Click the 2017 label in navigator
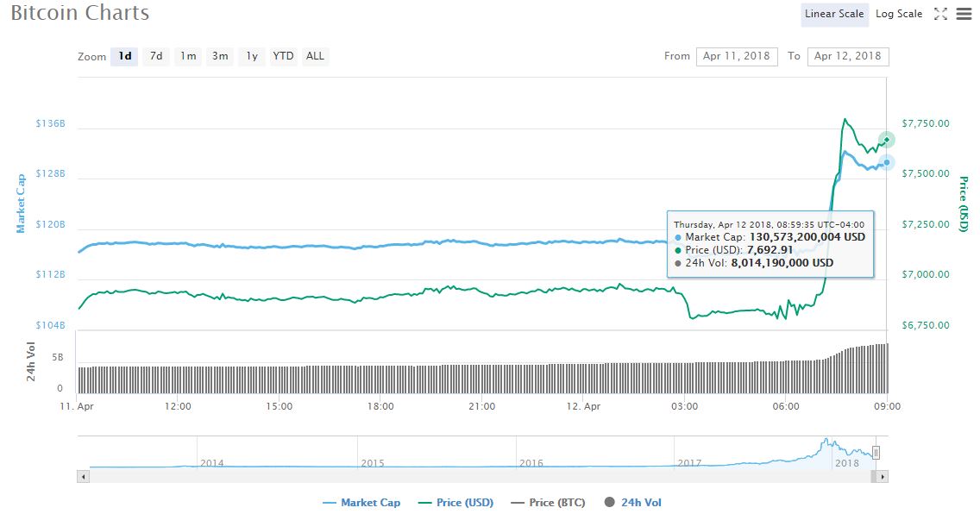980x514 pixels. [689, 463]
